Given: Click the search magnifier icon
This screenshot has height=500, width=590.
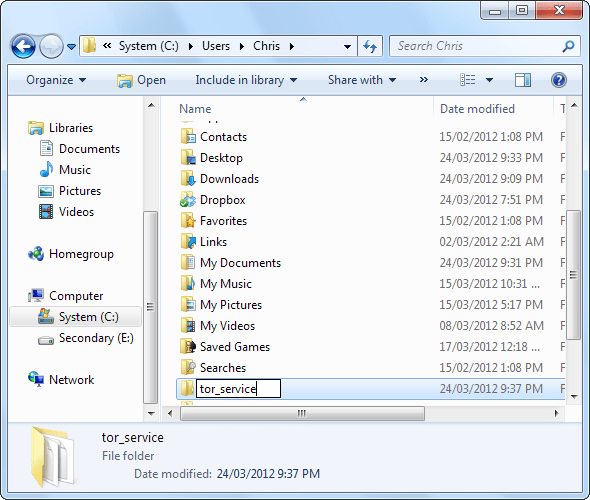Looking at the screenshot, I should 568,46.
